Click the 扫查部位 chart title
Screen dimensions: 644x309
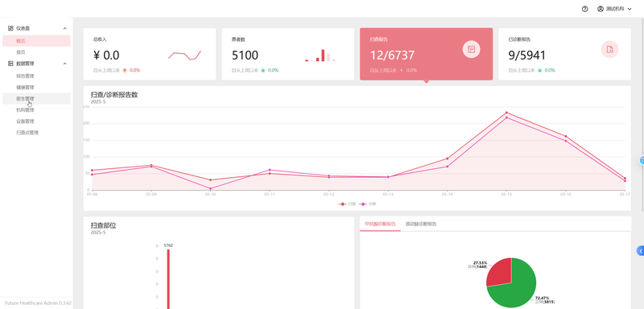coord(103,225)
